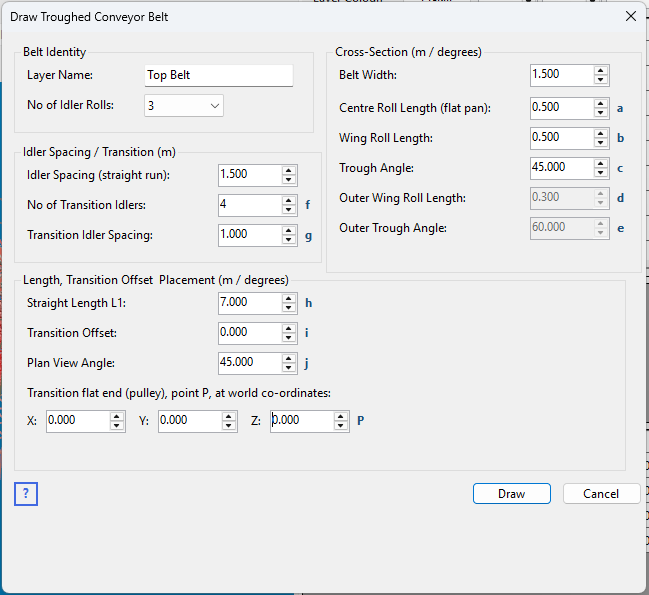Click 'Idler Spacing / Transition (m)' label

tap(99, 152)
